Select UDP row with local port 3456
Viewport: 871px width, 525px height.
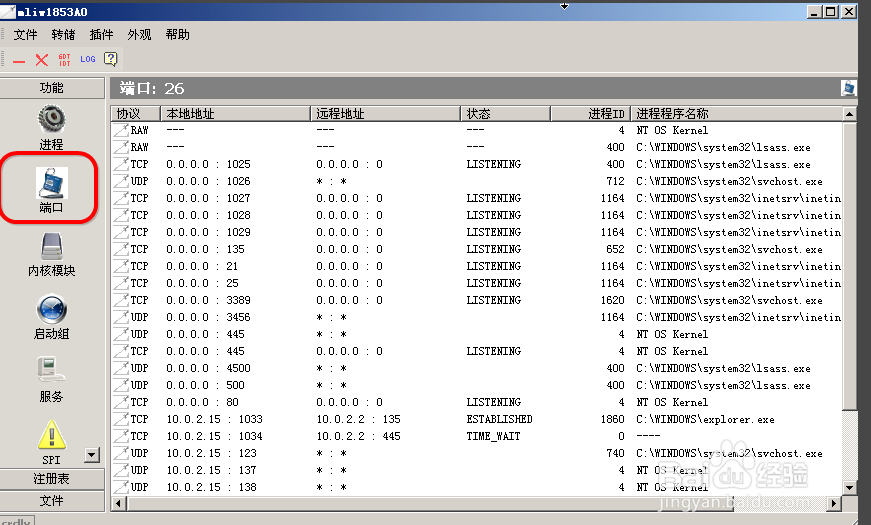coord(477,317)
